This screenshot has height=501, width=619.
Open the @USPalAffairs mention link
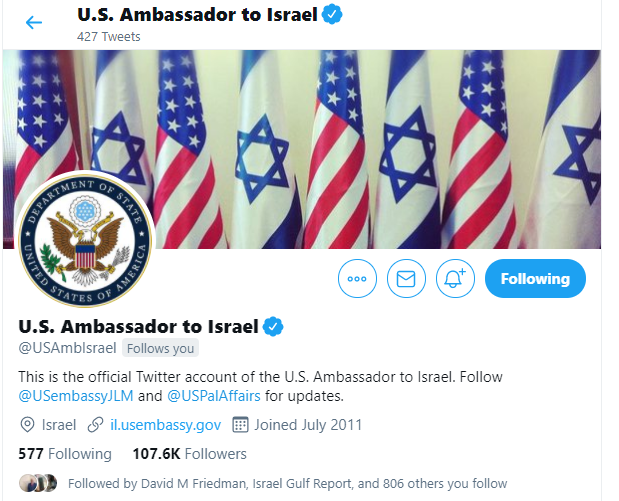click(214, 396)
